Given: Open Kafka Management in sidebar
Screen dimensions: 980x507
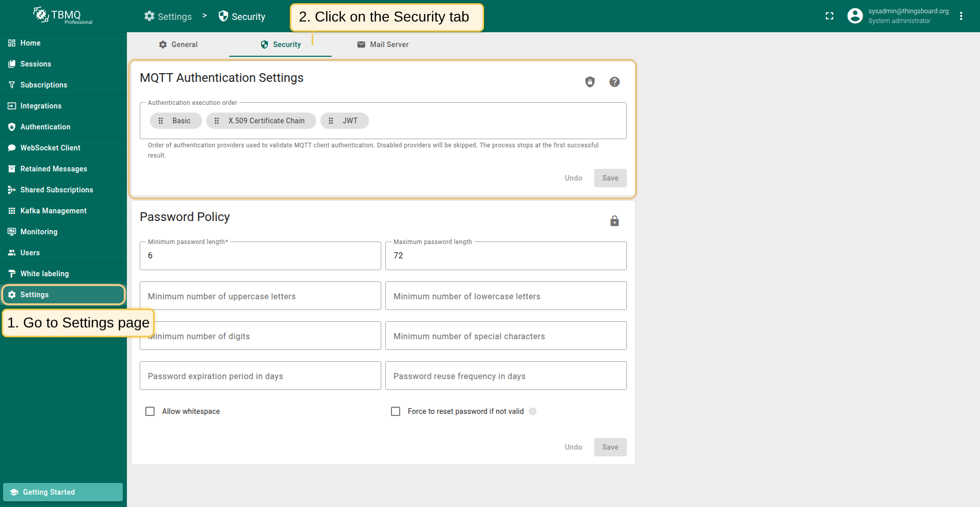Looking at the screenshot, I should click(53, 211).
